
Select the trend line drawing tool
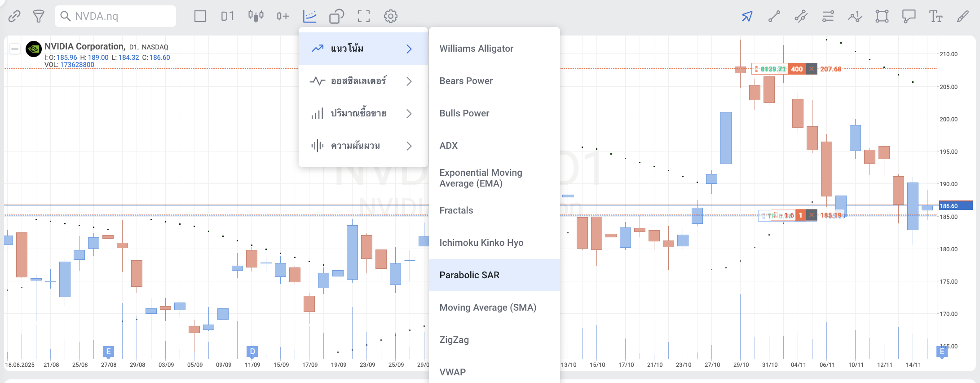774,17
